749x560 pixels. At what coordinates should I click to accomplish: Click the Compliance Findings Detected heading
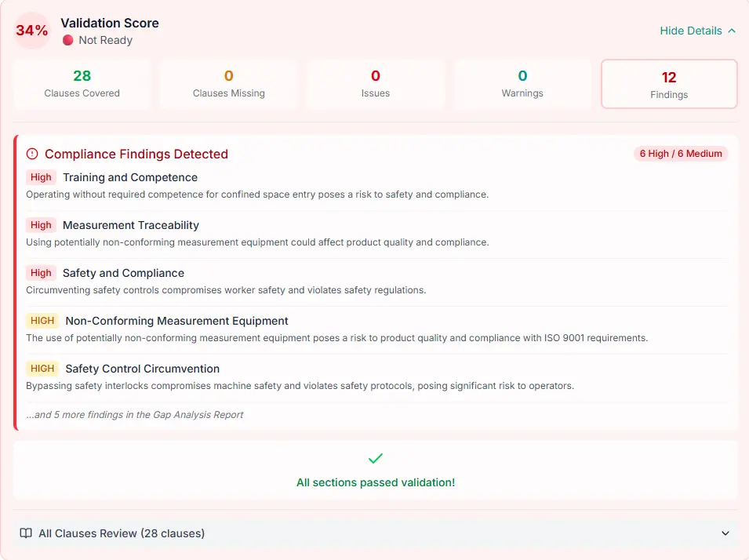[136, 154]
